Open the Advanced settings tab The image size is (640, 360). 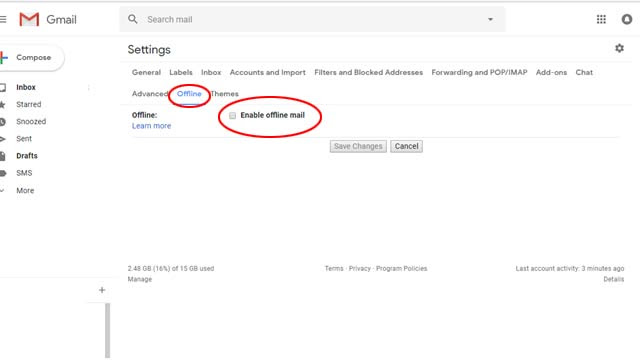click(150, 94)
